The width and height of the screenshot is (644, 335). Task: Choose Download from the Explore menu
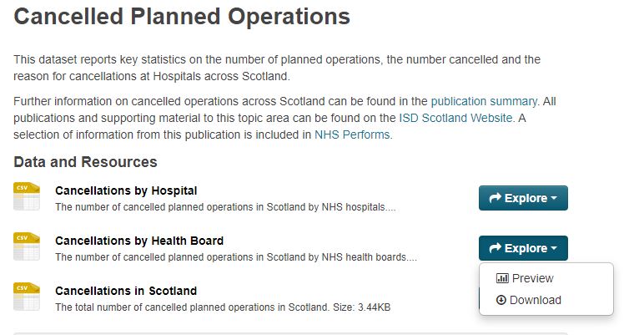click(x=535, y=300)
